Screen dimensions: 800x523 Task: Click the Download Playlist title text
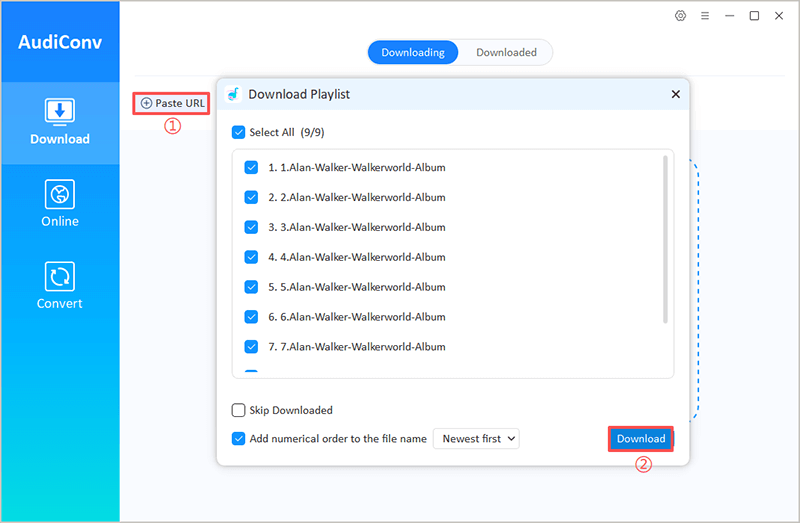(x=299, y=94)
